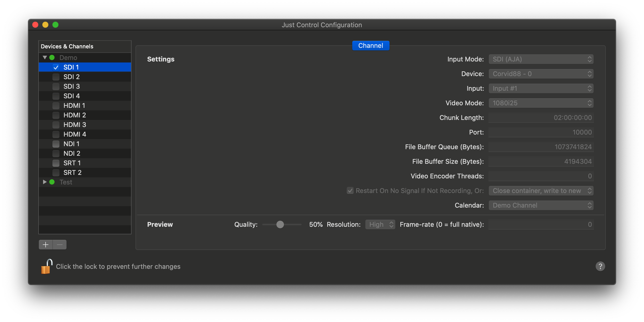This screenshot has width=644, height=322.
Task: Select the NDI 2 channel row
Action: click(x=85, y=153)
